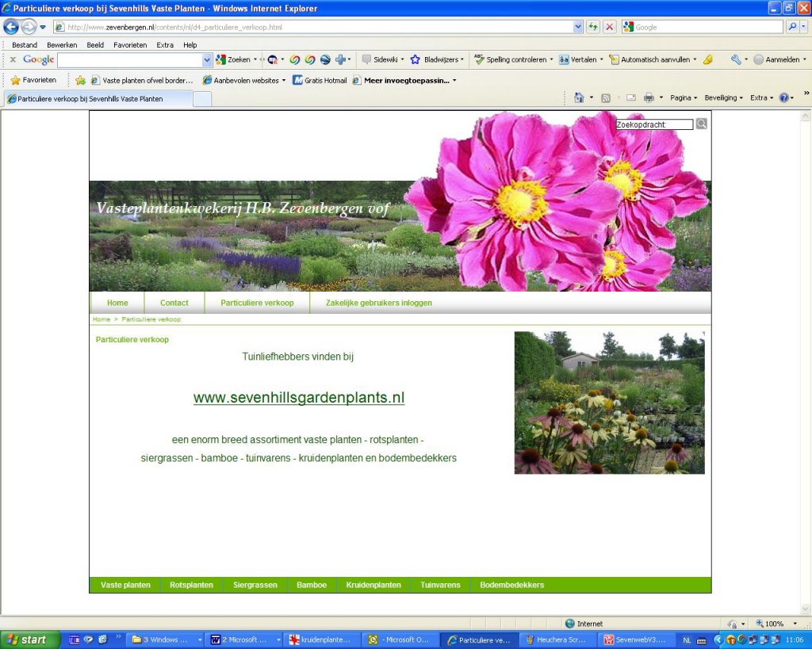The image size is (812, 649).
Task: Click the browser Back arrow button
Action: (11, 26)
